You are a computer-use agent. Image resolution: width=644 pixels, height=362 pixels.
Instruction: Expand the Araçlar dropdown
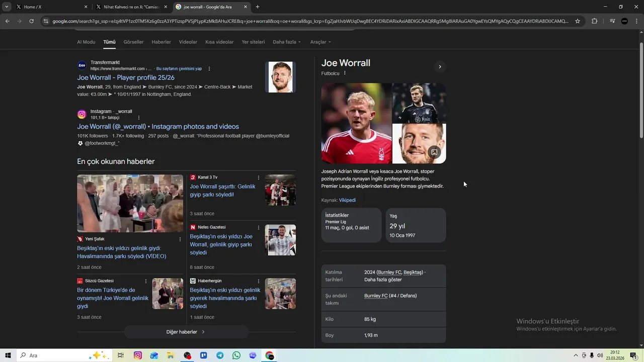click(320, 42)
